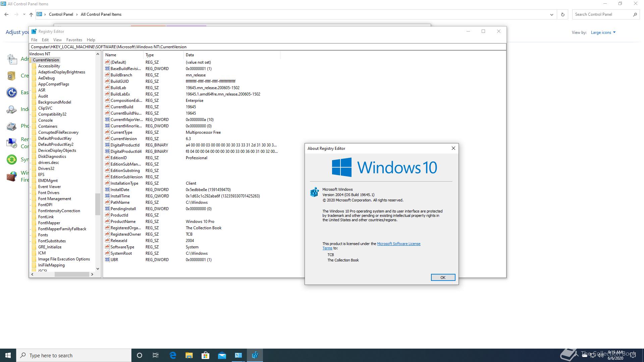Select the Fonts key folder icon
Viewport: 644px width, 362px height.
pyautogui.click(x=34, y=235)
